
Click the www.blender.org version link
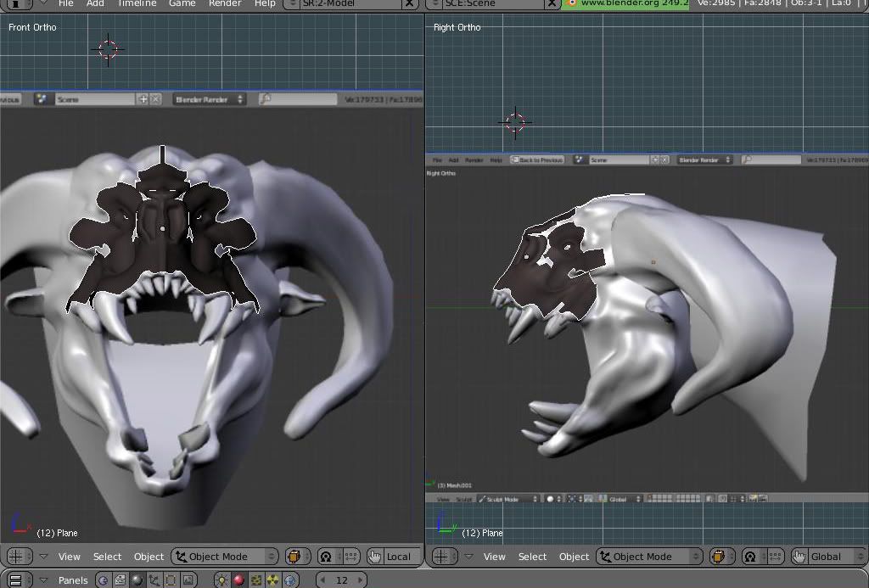point(628,3)
